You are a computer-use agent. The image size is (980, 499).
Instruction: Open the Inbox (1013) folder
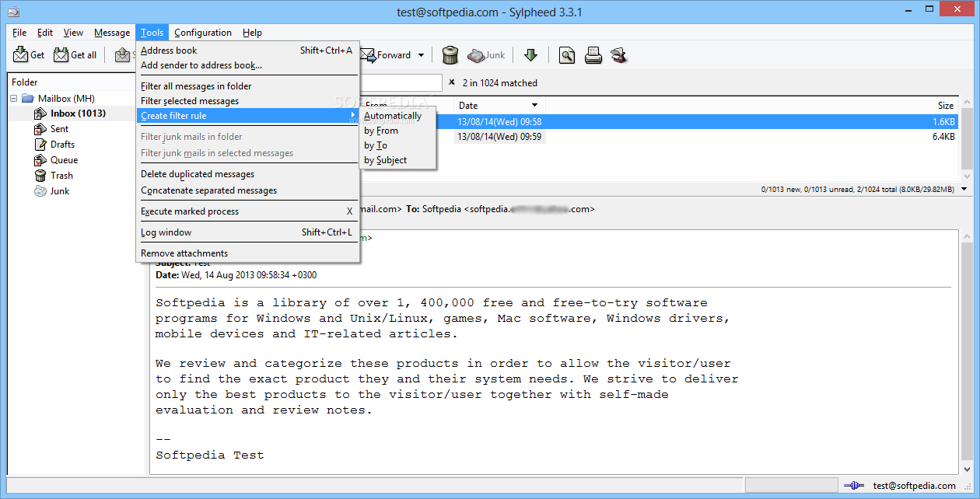click(x=78, y=113)
